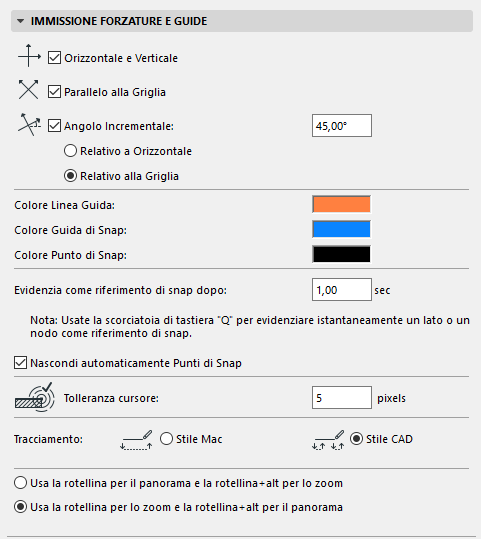Toggle Parallelo alla Griglia checkbox
This screenshot has height=539, width=481.
(54, 92)
